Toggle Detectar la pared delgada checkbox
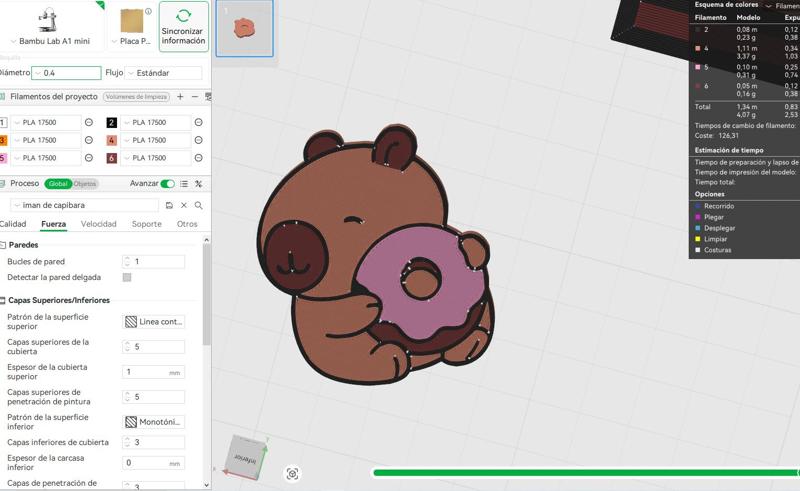Viewport: 800px width, 491px height. (x=127, y=277)
